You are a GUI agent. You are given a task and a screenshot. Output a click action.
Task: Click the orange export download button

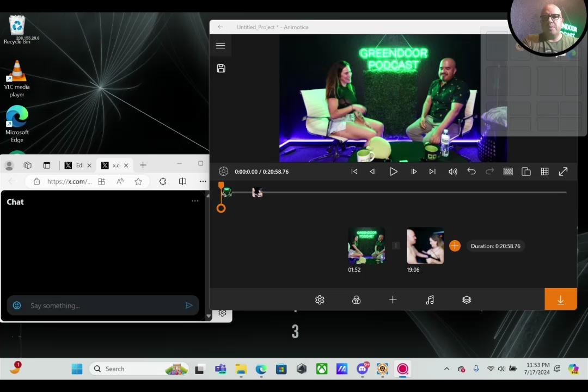click(560, 299)
